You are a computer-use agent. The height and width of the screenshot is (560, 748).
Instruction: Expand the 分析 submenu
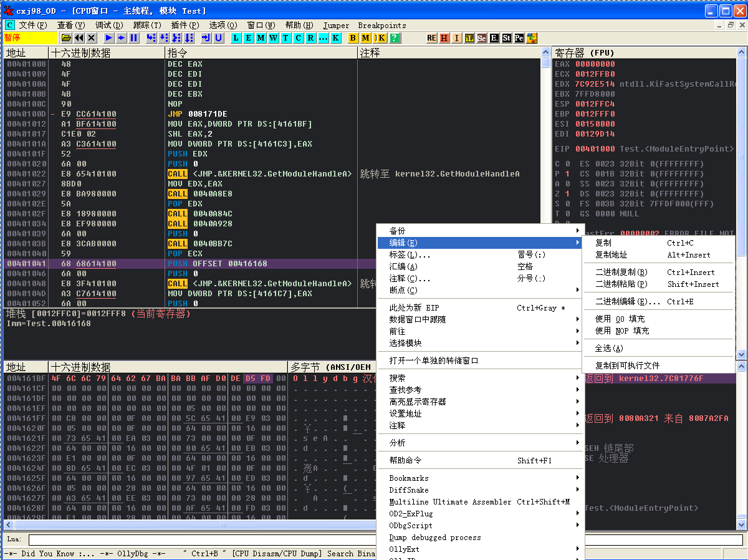480,443
